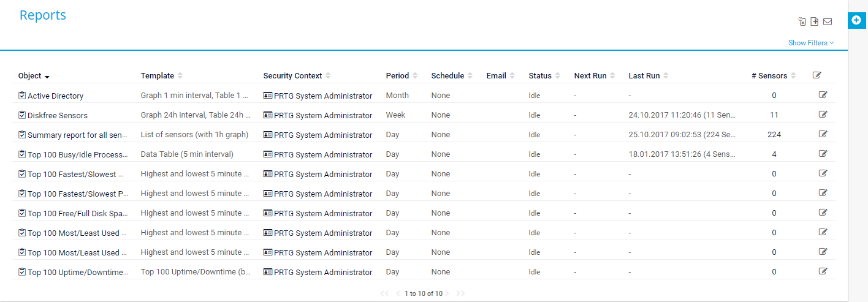
Task: Click the edit icon in the table header
Action: [817, 75]
